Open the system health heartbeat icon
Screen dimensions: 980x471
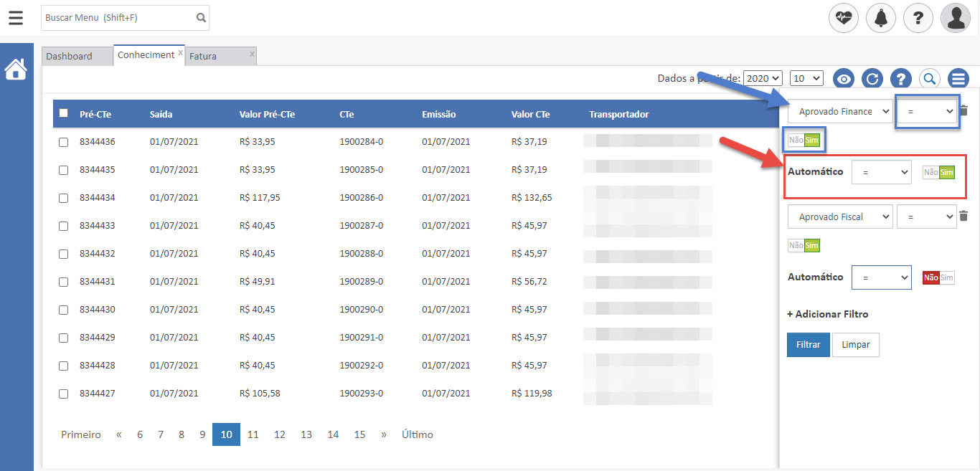(x=844, y=18)
